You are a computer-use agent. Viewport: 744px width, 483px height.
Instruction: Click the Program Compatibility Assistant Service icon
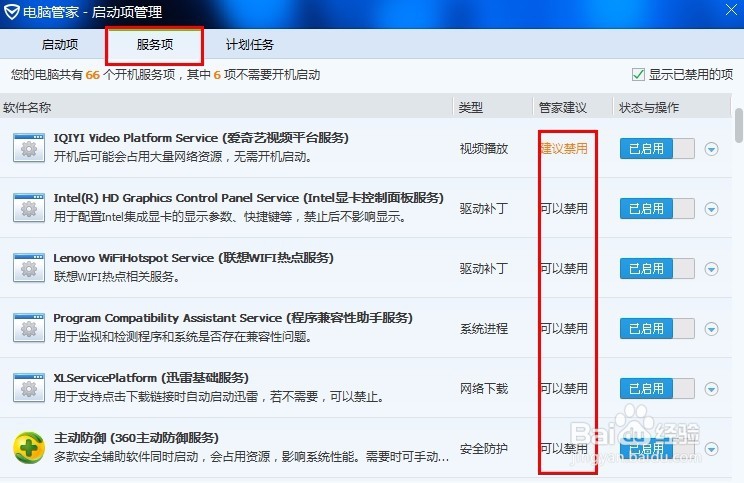pos(29,328)
